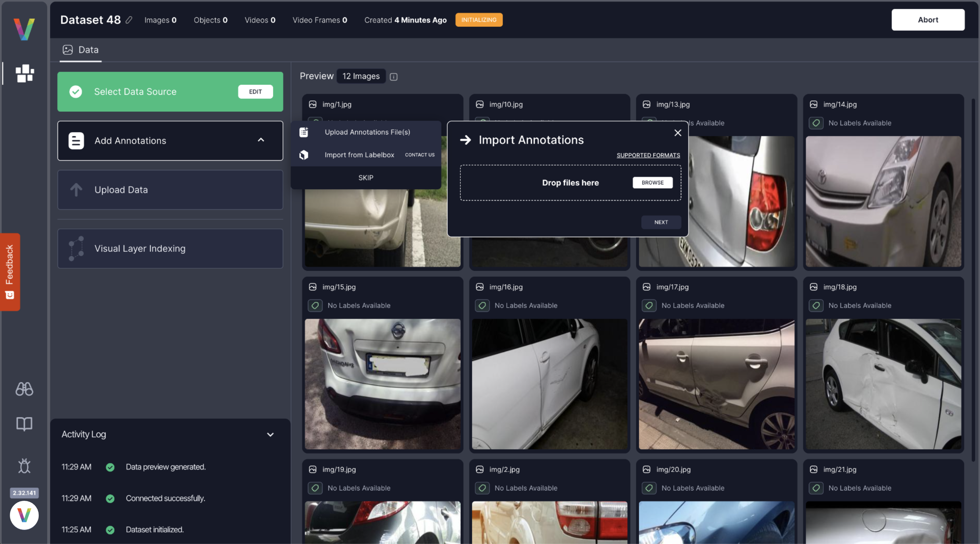The image size is (980, 544).
Task: Click the Dataset 48 title
Action: click(x=90, y=20)
